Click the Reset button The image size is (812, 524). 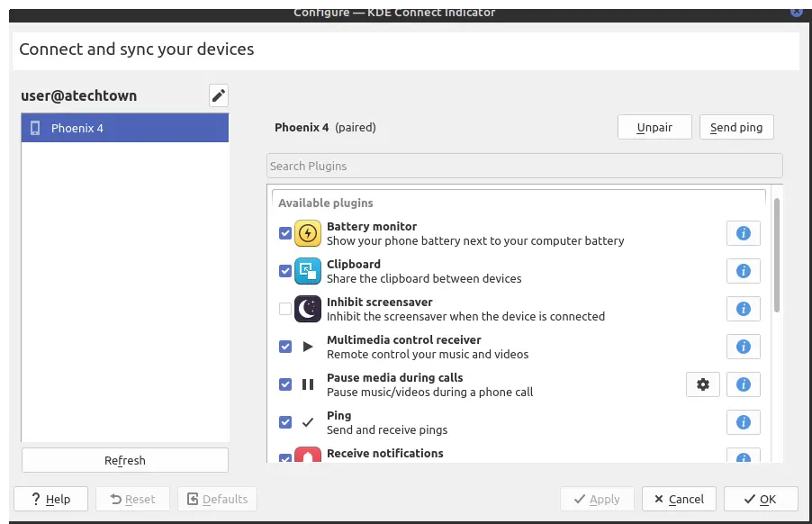[x=132, y=499]
